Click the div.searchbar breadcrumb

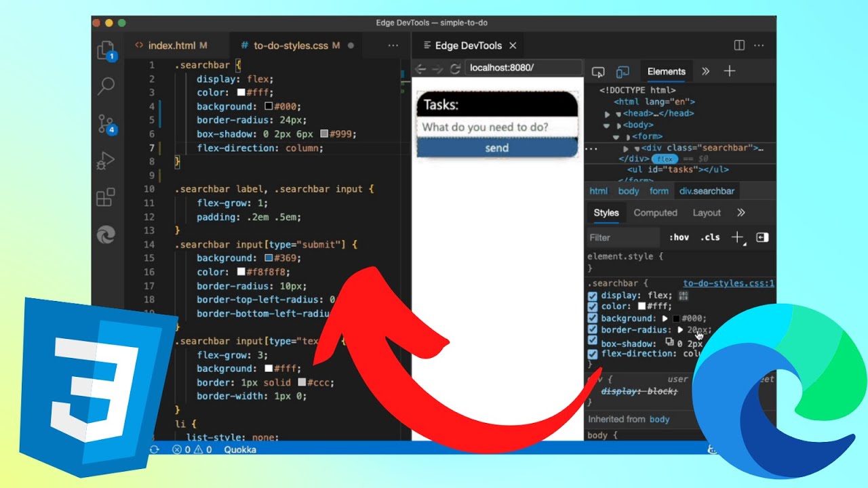click(x=707, y=191)
